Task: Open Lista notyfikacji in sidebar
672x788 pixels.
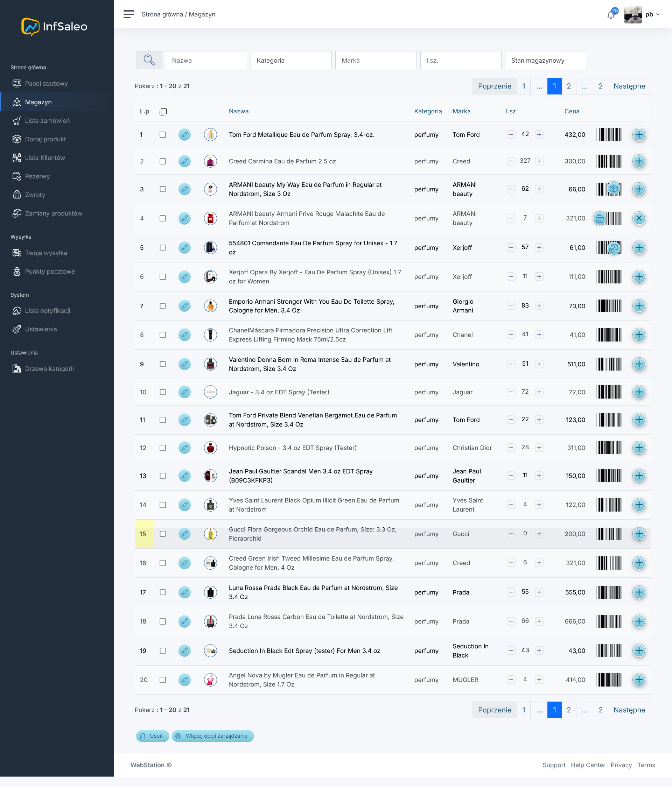Action: (x=48, y=311)
